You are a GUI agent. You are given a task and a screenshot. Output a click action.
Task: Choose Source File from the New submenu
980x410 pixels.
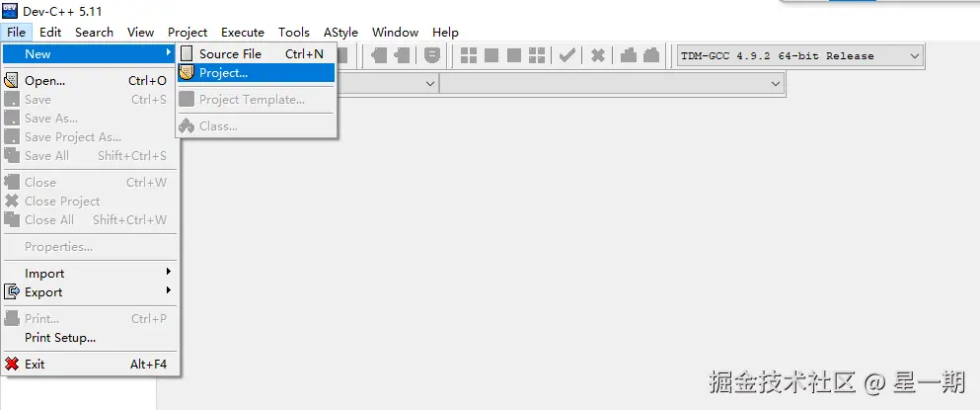tap(257, 53)
